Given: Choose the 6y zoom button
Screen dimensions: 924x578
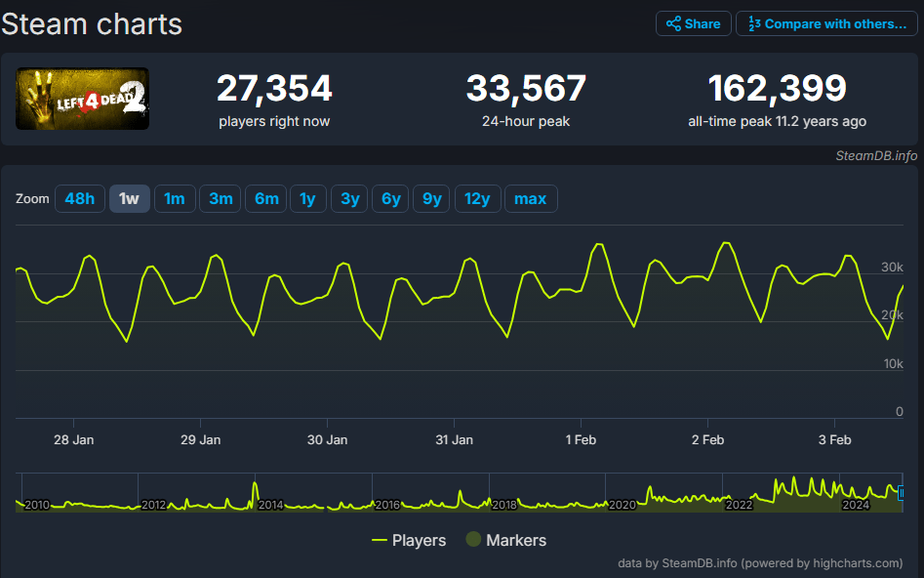Looking at the screenshot, I should [390, 199].
